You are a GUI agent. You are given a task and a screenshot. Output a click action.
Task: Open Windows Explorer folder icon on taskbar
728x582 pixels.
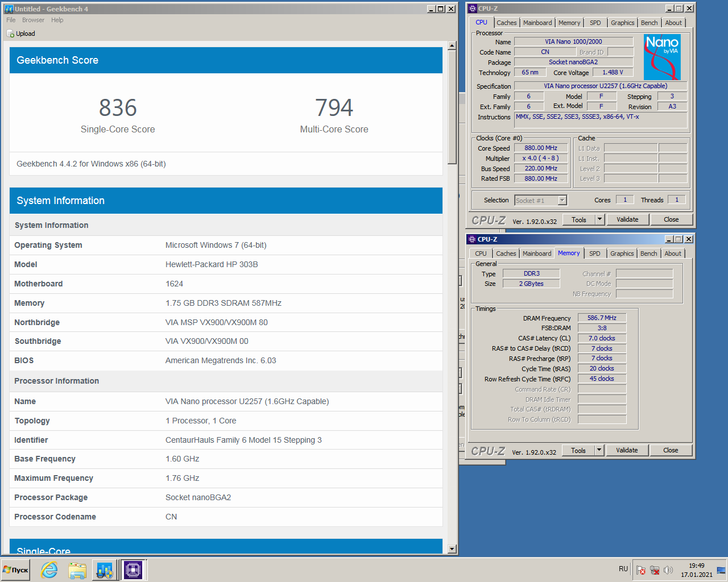[77, 570]
